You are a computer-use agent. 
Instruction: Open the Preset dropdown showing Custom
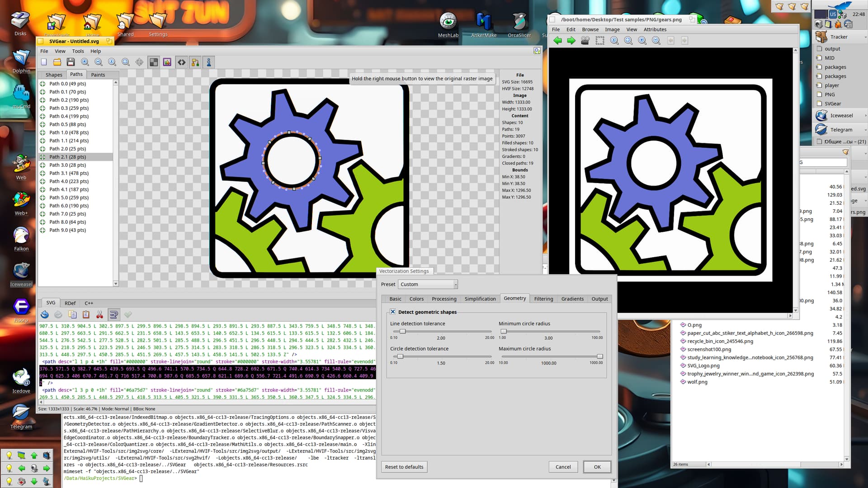pos(428,284)
